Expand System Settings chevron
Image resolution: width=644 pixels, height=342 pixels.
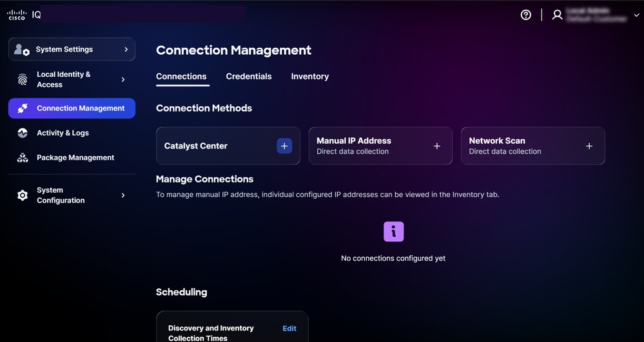tap(126, 49)
